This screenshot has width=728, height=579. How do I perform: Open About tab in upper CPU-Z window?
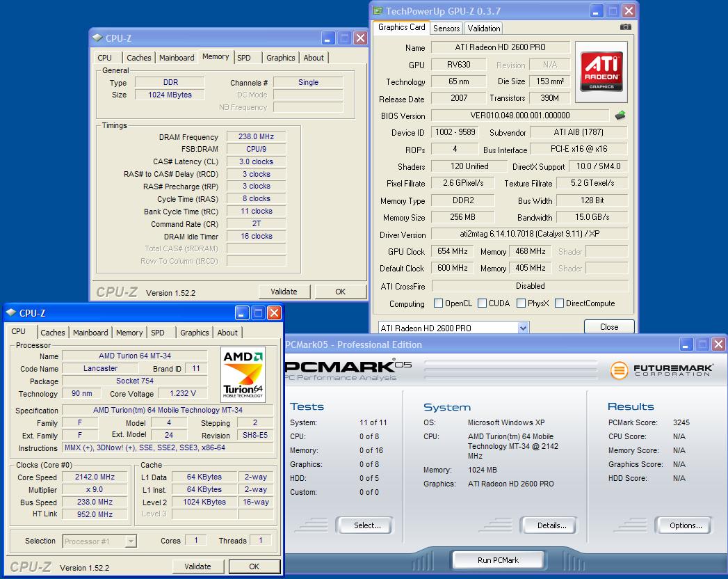pos(314,58)
